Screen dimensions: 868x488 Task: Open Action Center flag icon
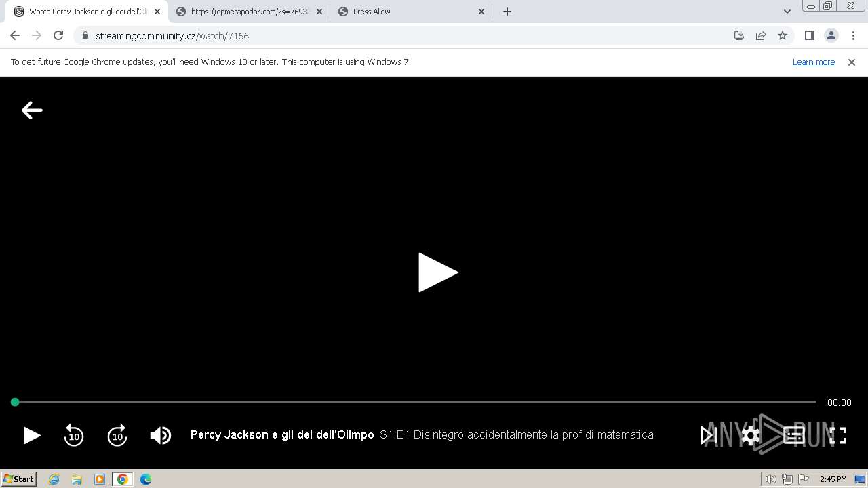point(804,479)
